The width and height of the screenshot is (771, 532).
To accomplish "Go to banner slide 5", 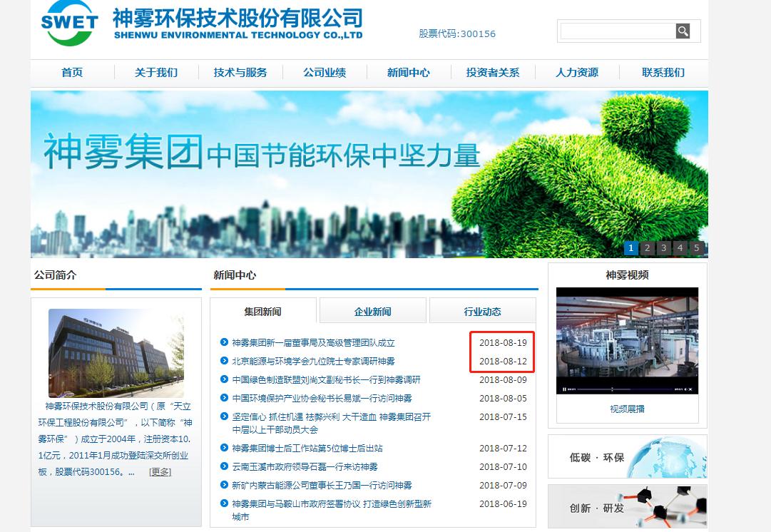I will [696, 247].
